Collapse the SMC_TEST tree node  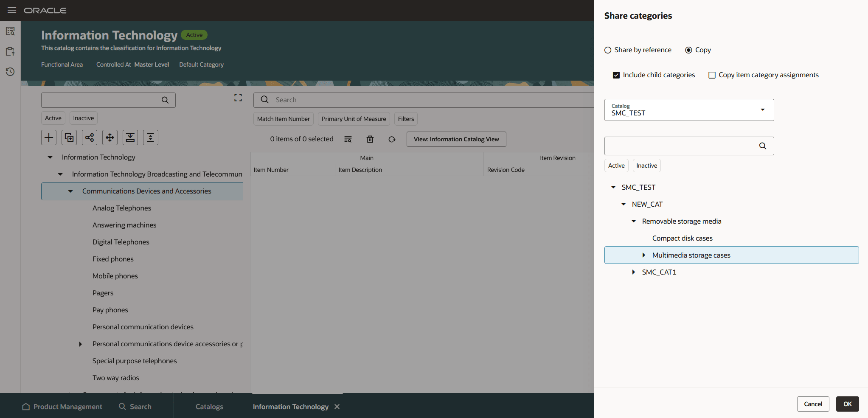point(613,187)
